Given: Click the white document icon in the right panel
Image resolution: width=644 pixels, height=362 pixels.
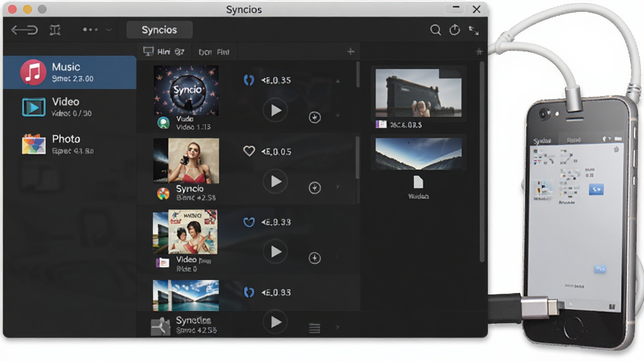Looking at the screenshot, I should pos(418,182).
